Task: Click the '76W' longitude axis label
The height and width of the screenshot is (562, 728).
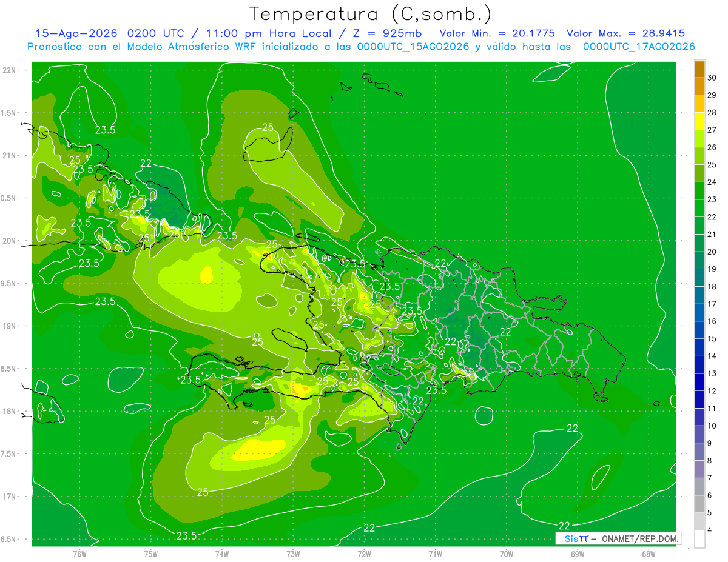Action: 79,554
